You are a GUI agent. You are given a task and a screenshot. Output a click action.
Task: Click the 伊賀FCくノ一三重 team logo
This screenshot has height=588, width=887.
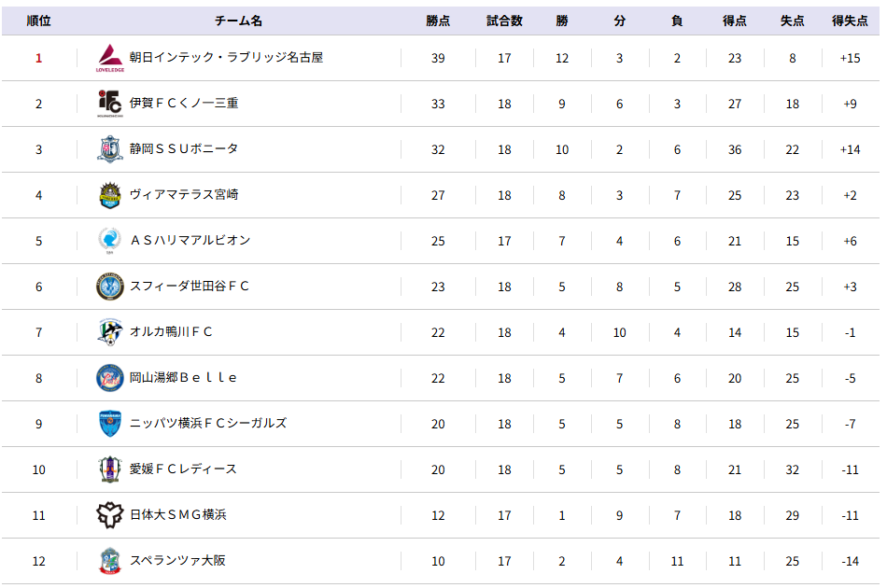(x=110, y=104)
